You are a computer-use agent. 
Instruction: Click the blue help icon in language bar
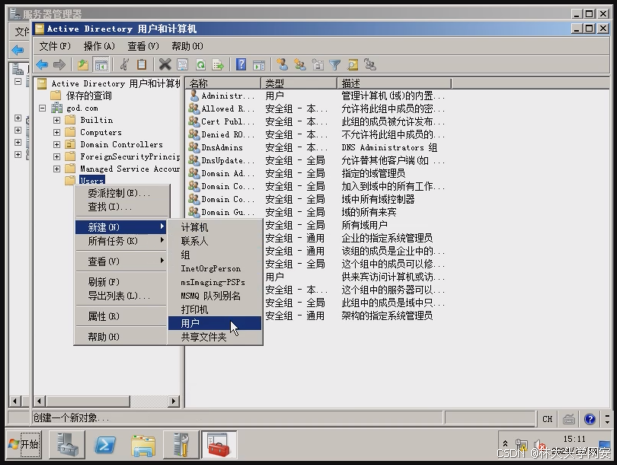click(589, 419)
